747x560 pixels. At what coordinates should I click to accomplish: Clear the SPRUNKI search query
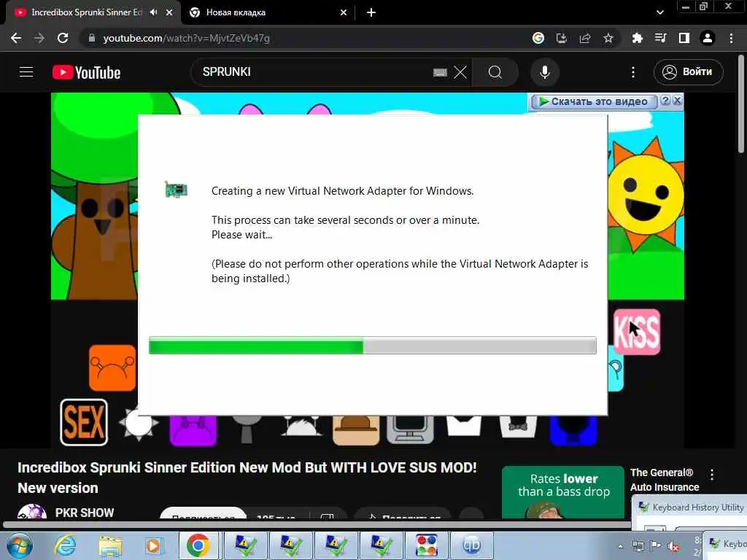[460, 72]
